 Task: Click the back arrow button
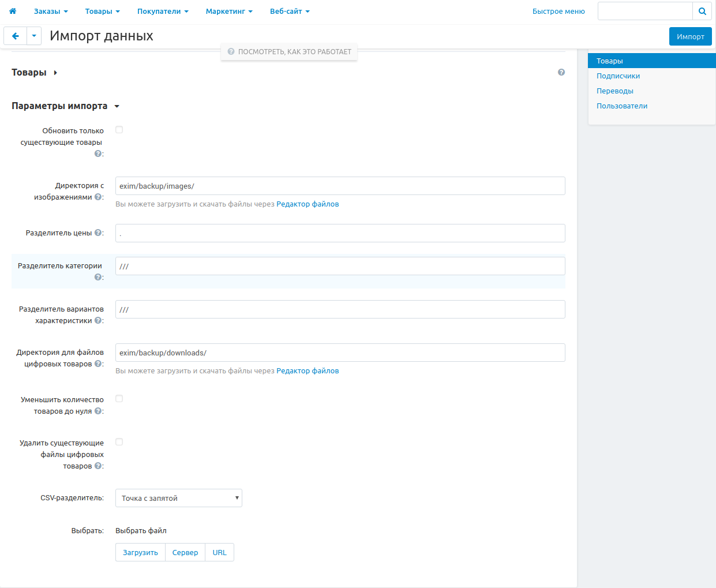15,36
